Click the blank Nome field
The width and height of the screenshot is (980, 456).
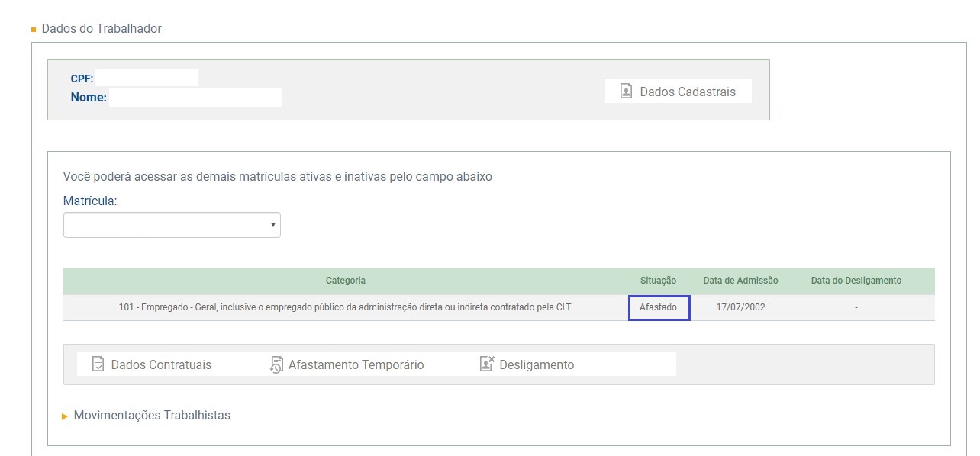coord(195,98)
